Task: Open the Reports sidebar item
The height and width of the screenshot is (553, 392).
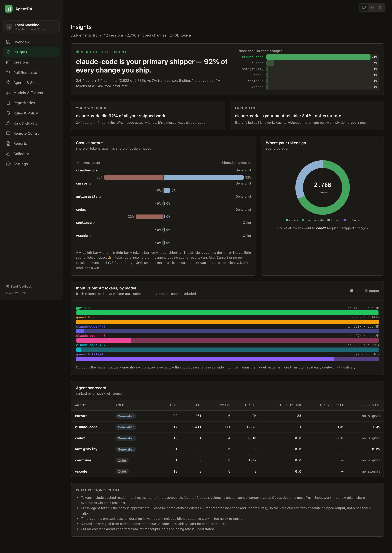Action: pos(31,143)
